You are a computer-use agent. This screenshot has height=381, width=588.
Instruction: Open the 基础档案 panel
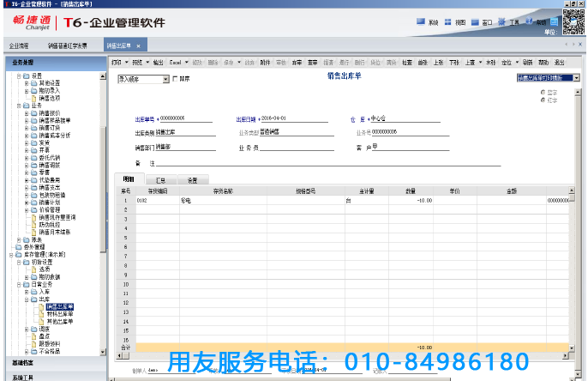tap(56, 363)
